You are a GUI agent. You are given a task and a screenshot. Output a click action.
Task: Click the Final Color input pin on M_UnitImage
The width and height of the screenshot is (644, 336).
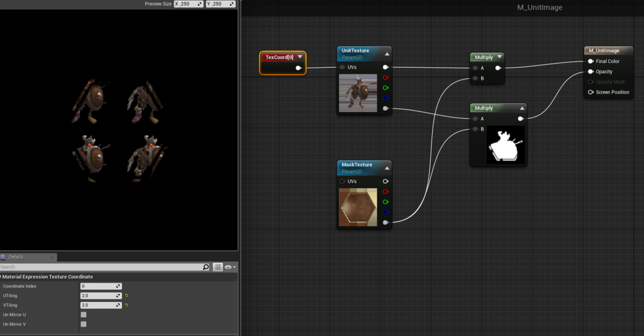[x=591, y=61]
